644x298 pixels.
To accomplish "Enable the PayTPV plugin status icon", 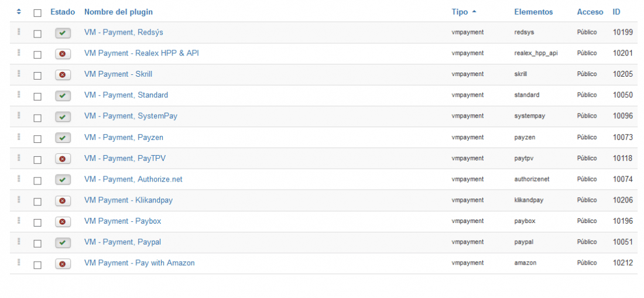I will tap(63, 159).
